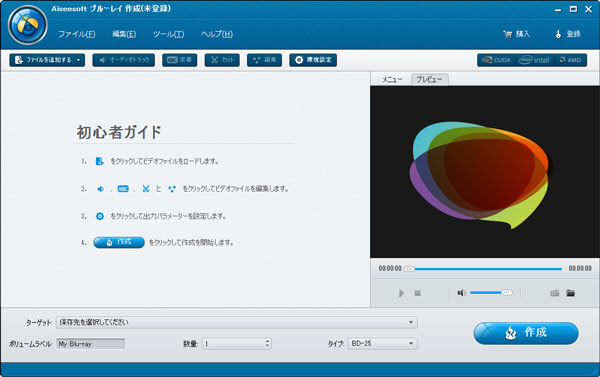Toggle AMD acceleration indicator
The image size is (600, 377).
[x=570, y=60]
